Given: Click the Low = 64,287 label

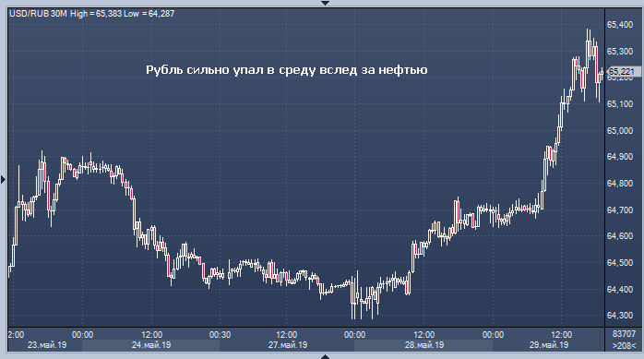Looking at the screenshot, I should (149, 14).
